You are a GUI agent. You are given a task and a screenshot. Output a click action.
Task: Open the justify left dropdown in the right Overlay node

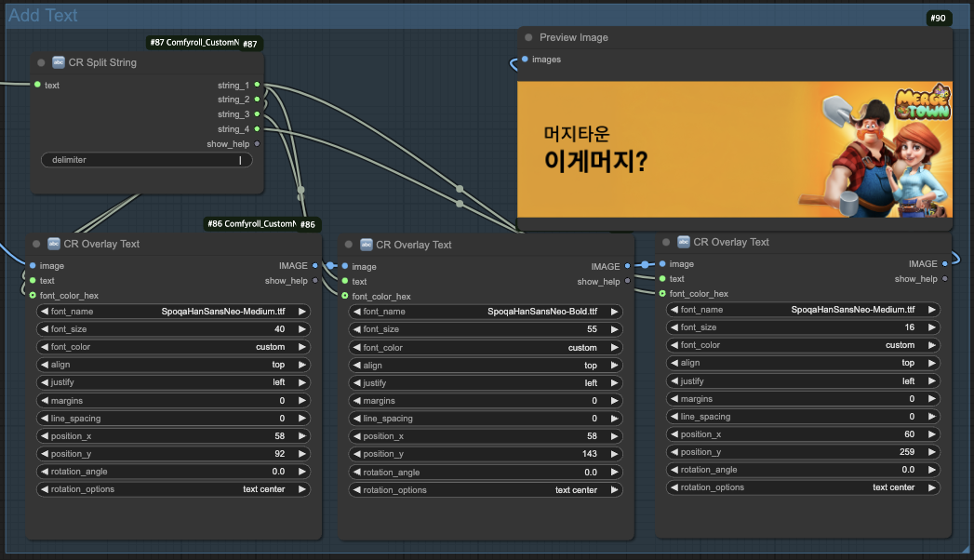pos(803,381)
